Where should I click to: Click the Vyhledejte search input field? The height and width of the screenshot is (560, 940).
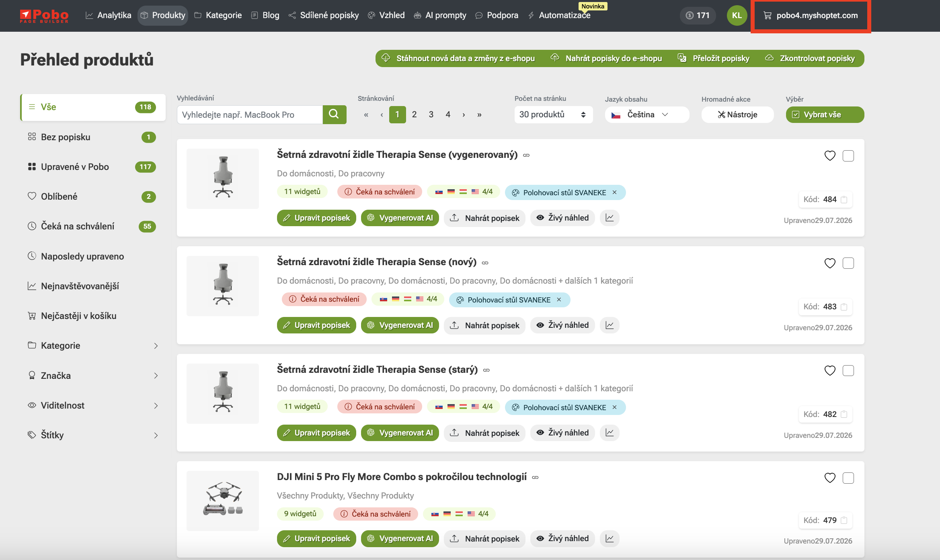(x=250, y=114)
